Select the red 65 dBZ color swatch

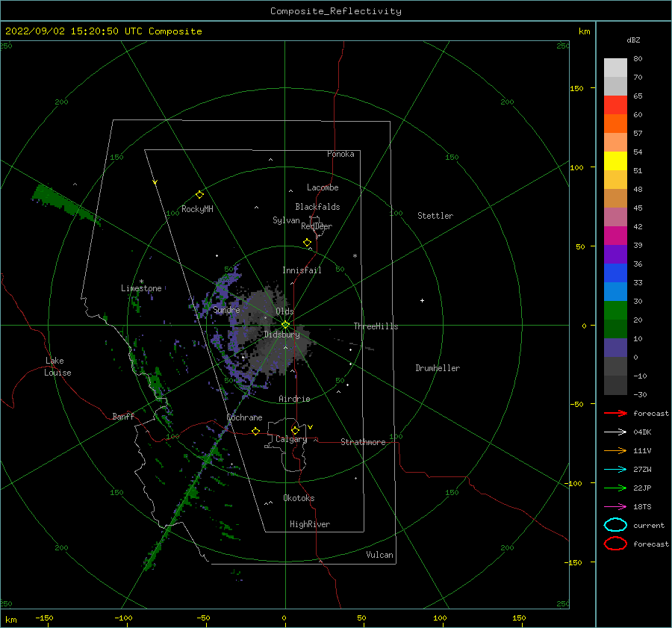(x=615, y=105)
